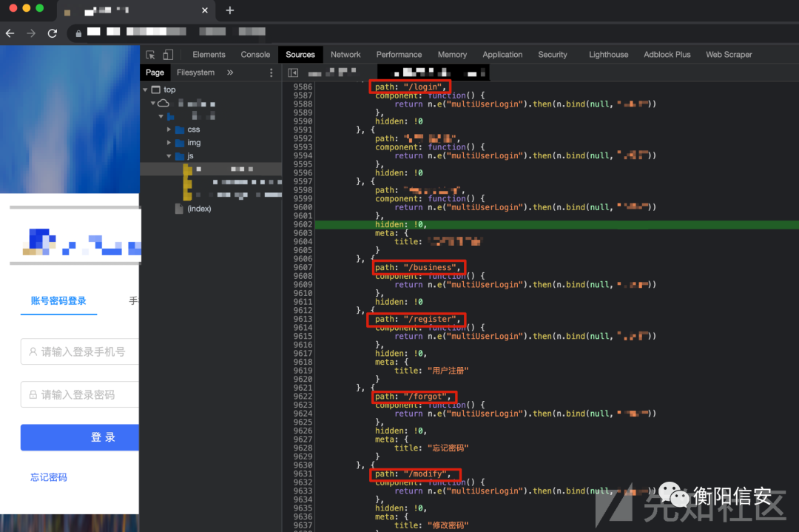The image size is (799, 532).
Task: Open a new tab with the plus icon
Action: (230, 10)
